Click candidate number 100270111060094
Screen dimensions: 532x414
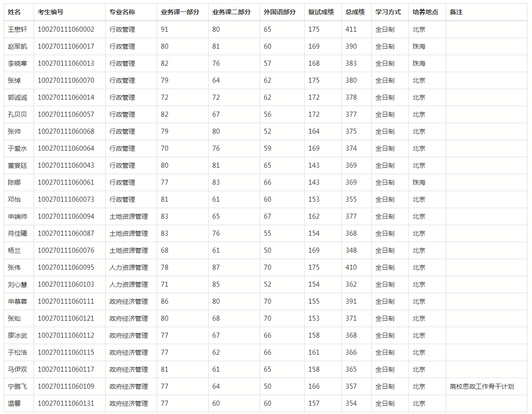click(x=66, y=216)
